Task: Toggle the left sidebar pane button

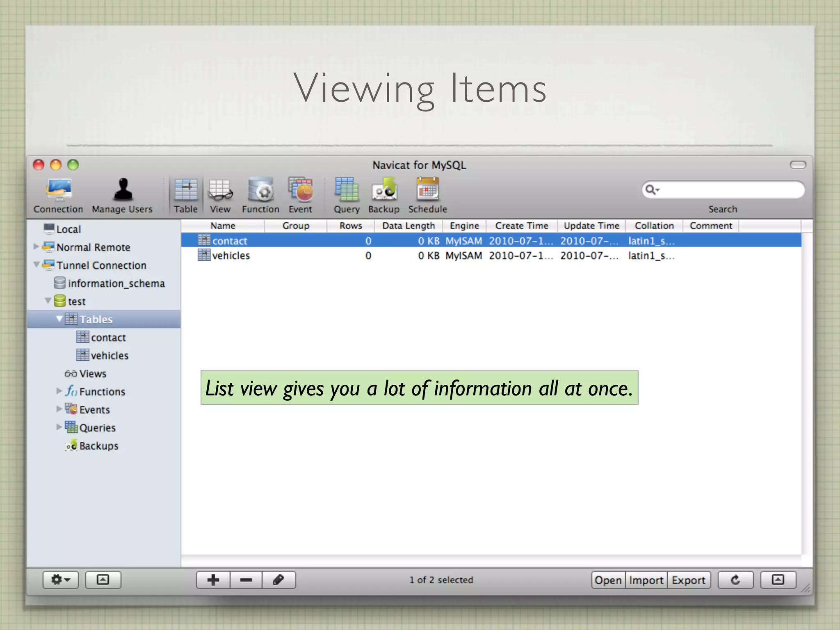Action: (x=103, y=580)
